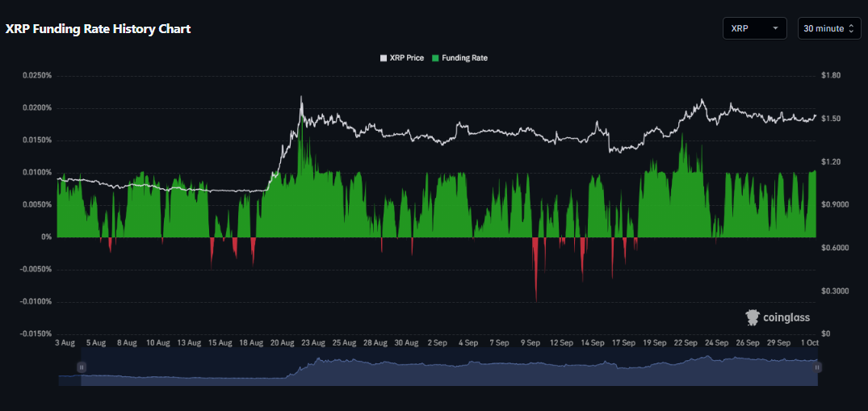Click the 0.0150% axis label
The image size is (868, 411).
(37, 140)
